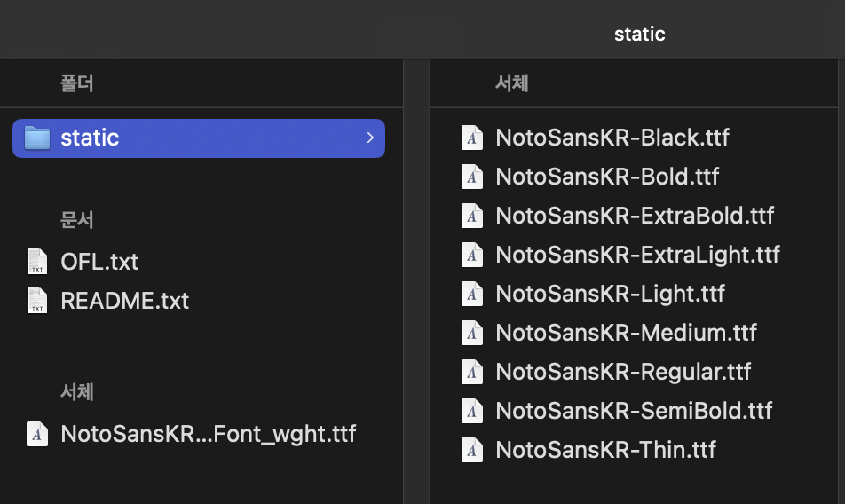The image size is (845, 504).
Task: Click the NotoSansKR-ExtraBold.ttf font icon
Action: pos(472,216)
